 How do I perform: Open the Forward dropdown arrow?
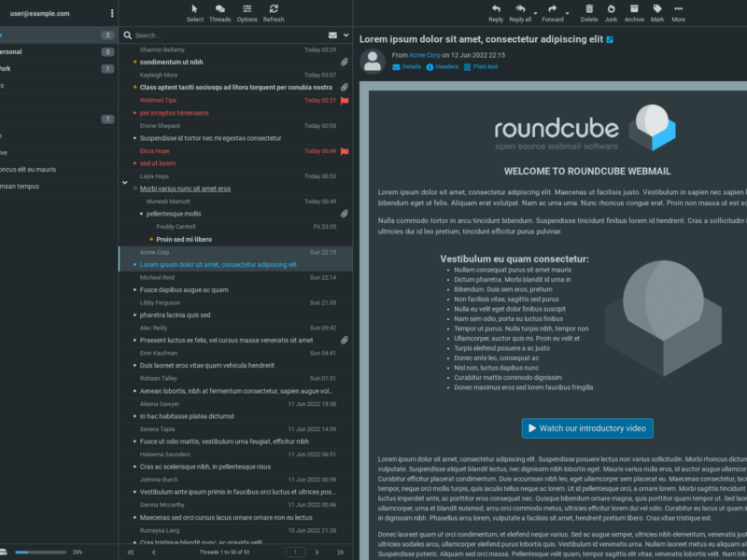coord(568,13)
